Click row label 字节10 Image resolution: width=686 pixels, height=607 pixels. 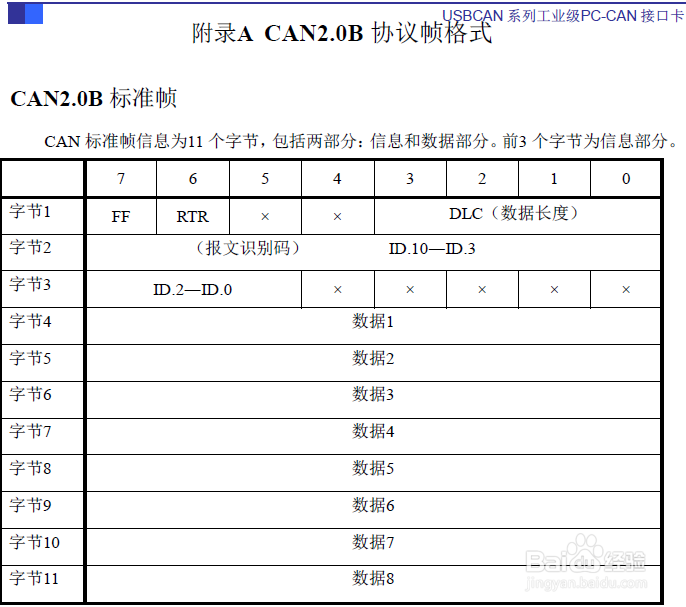(x=34, y=542)
